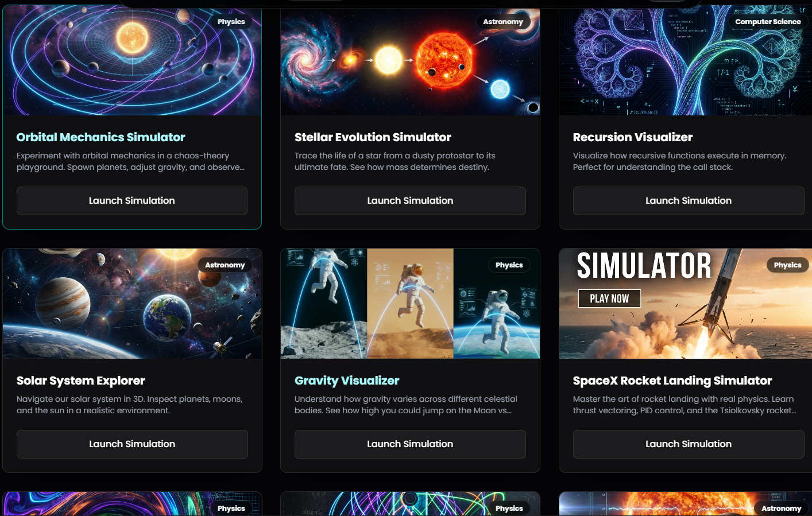
Task: Click the Stellar Evolution star lifecycle thumbnail
Action: point(410,60)
